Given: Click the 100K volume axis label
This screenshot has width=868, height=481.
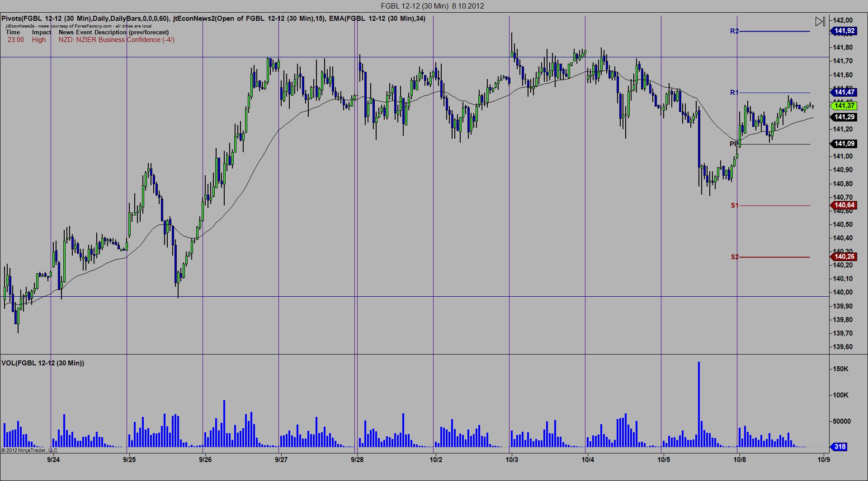Looking at the screenshot, I should (x=841, y=395).
